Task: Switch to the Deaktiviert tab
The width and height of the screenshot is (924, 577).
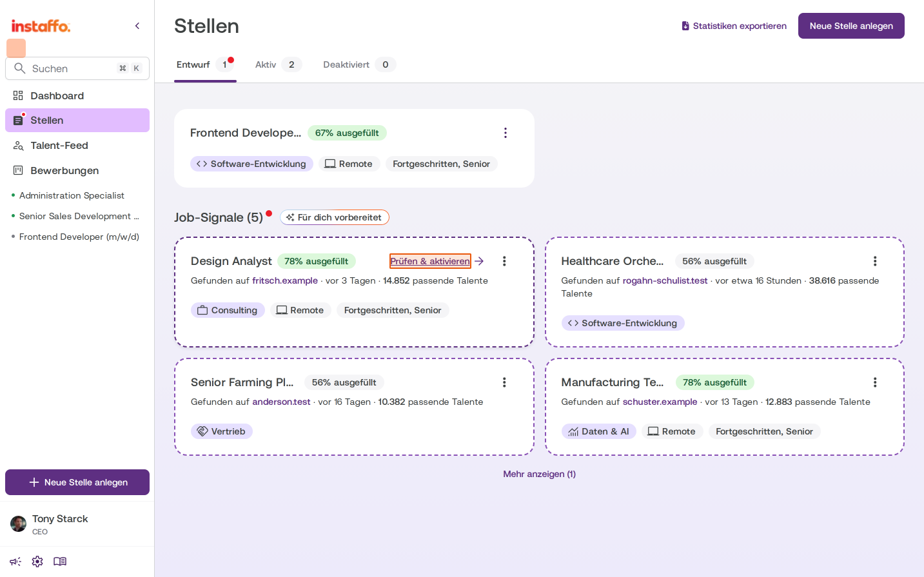Action: pos(359,64)
